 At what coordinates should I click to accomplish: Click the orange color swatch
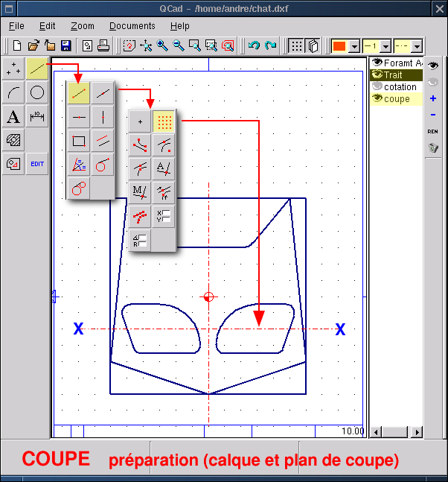(339, 46)
